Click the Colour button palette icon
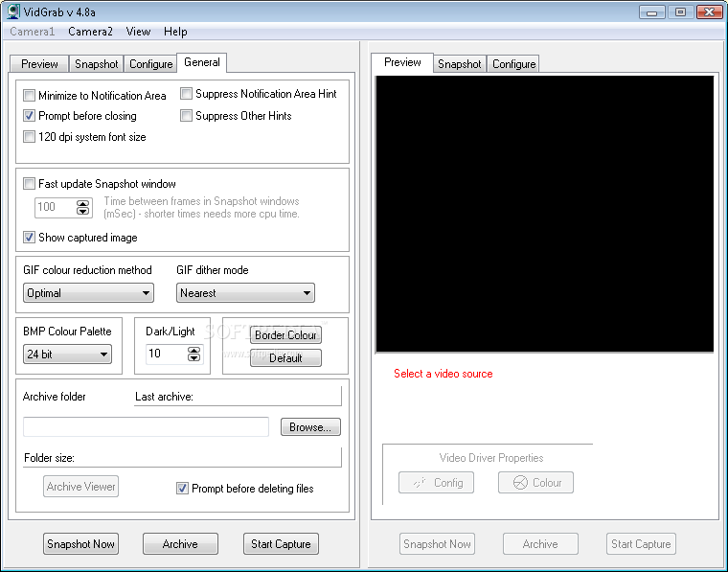The image size is (728, 572). (x=520, y=483)
